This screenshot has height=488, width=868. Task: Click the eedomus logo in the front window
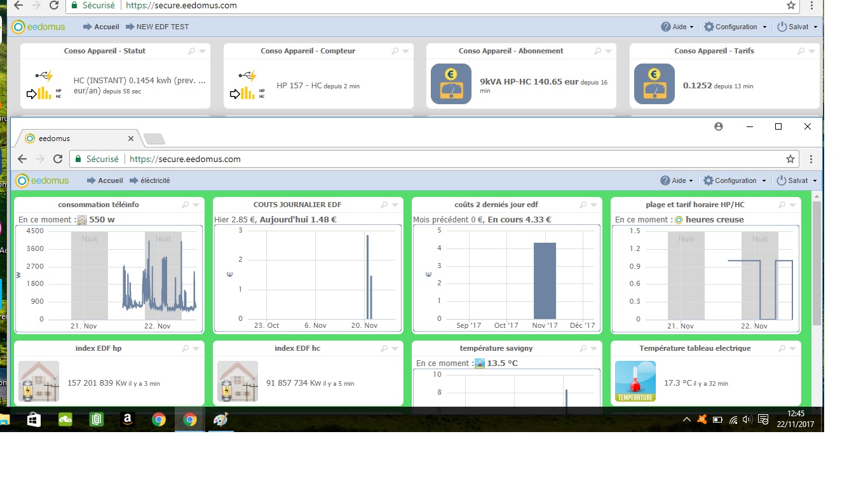pos(42,180)
